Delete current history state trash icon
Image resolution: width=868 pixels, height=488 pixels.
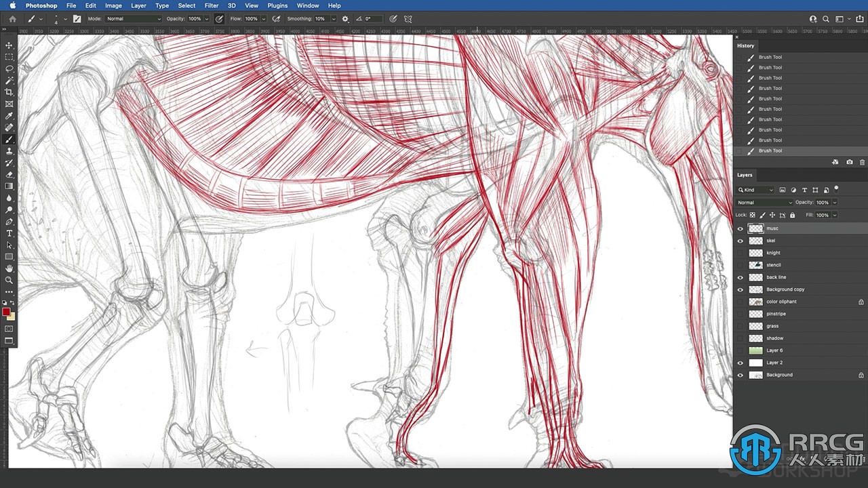tap(862, 162)
